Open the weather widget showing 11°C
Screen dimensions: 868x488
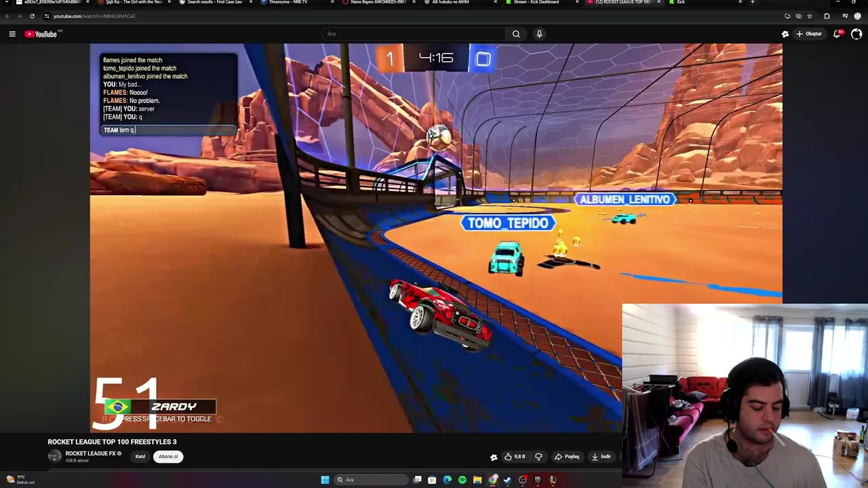coord(20,479)
